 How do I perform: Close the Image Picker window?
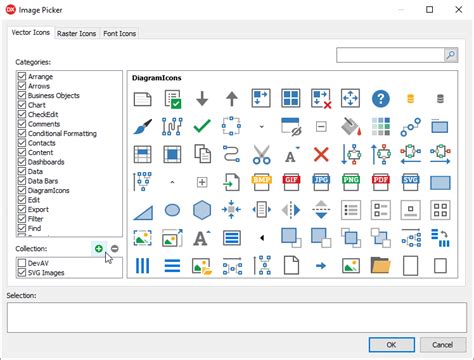tap(459, 10)
